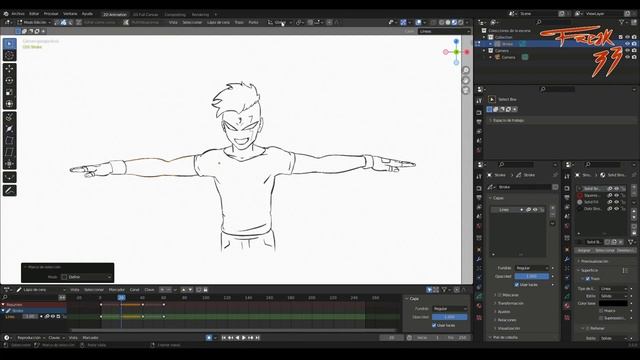The height and width of the screenshot is (360, 640).
Task: Click the Seleccionar button in material panel
Action: point(605,250)
